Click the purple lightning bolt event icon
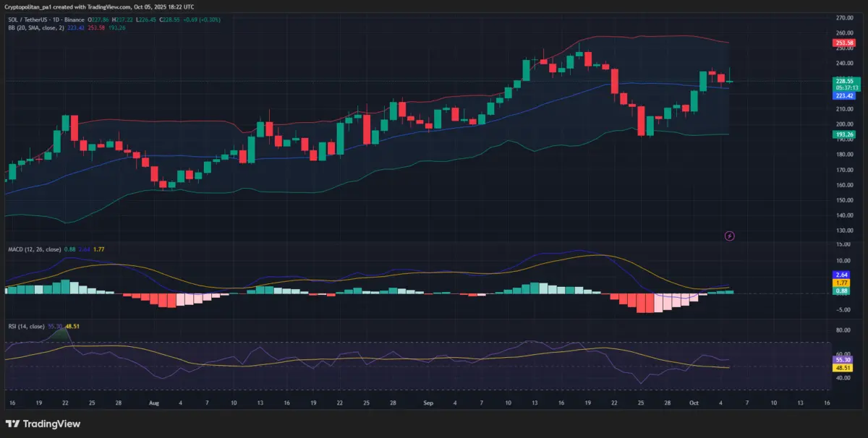The image size is (868, 438). tap(730, 236)
